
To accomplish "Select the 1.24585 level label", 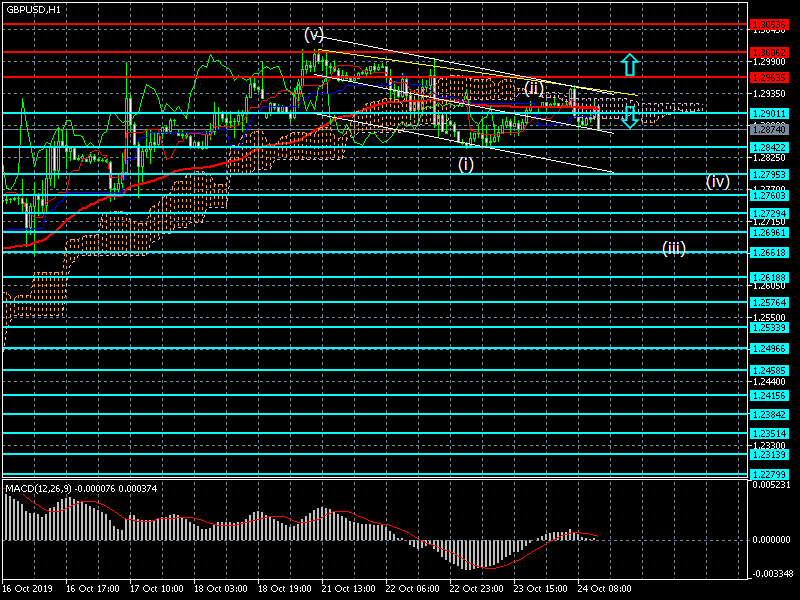I will tap(769, 370).
